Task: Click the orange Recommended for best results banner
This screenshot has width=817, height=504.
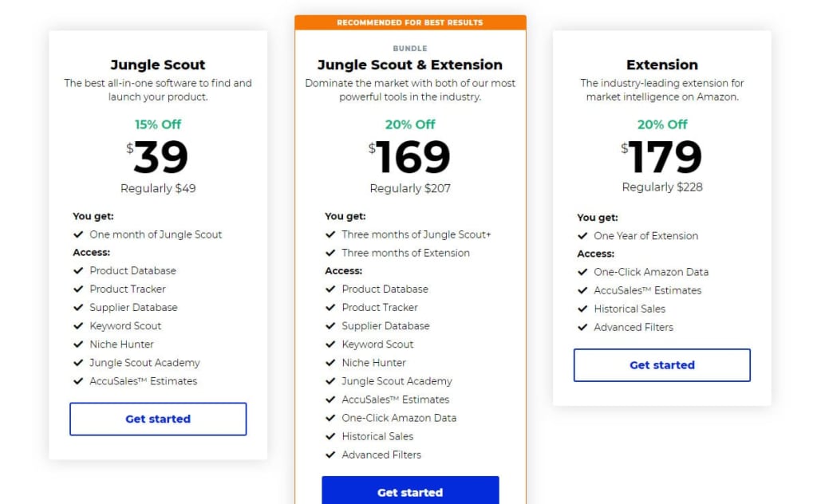Action: 410,22
